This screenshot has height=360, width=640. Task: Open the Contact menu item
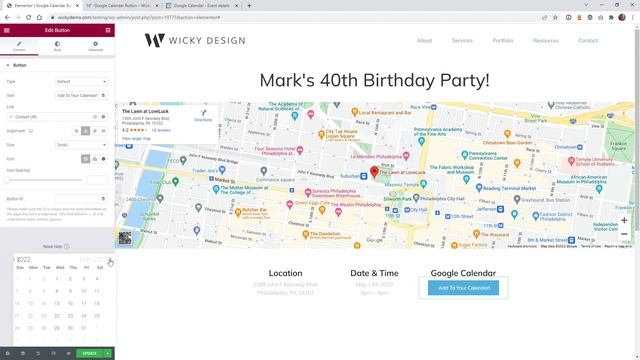tap(588, 40)
